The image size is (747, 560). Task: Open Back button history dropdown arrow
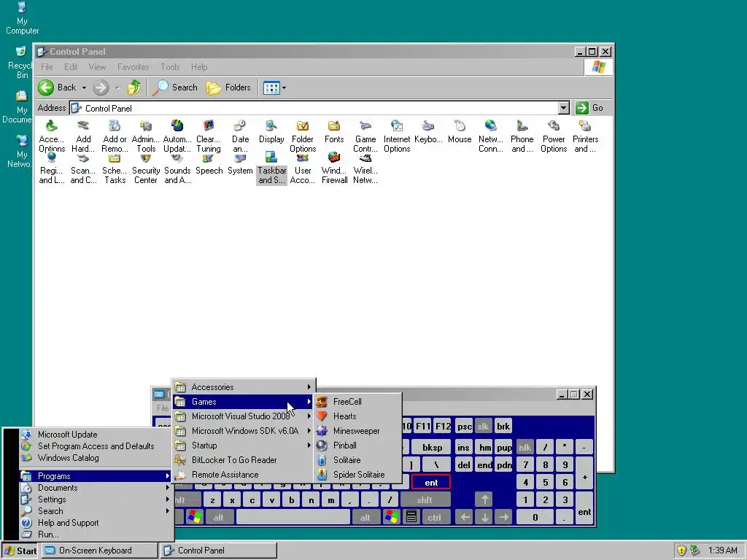point(84,87)
